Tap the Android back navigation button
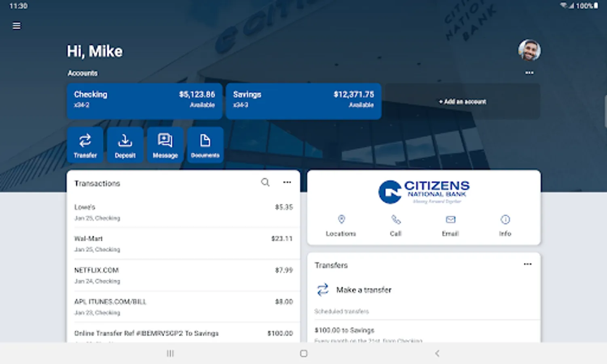 [x=437, y=353]
